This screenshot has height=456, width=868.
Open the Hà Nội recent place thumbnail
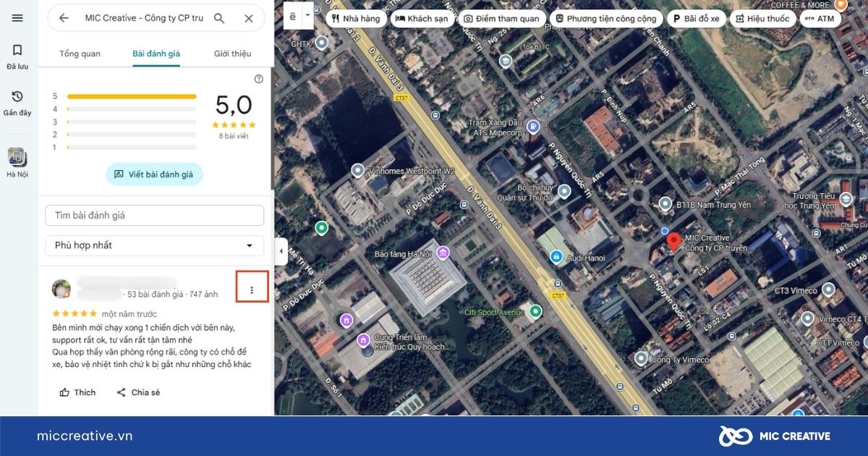(x=17, y=163)
